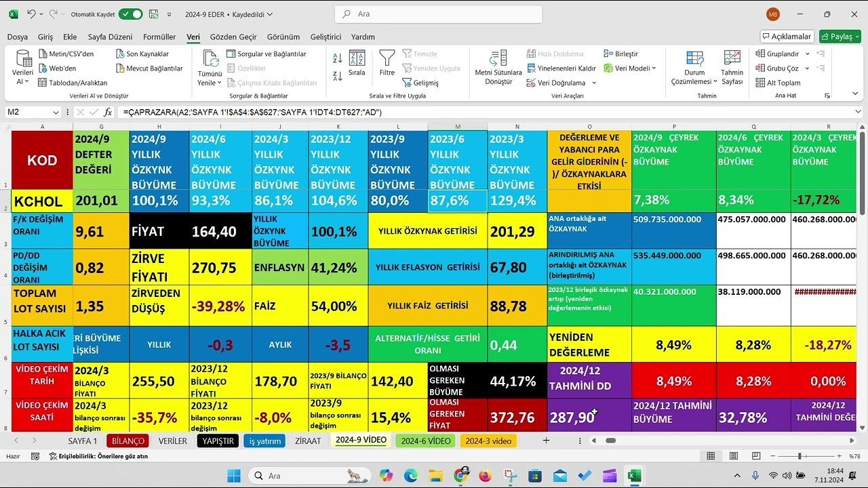This screenshot has height=488, width=868.
Task: Open the Grubu Çöz dropdown arrow
Action: coord(807,68)
